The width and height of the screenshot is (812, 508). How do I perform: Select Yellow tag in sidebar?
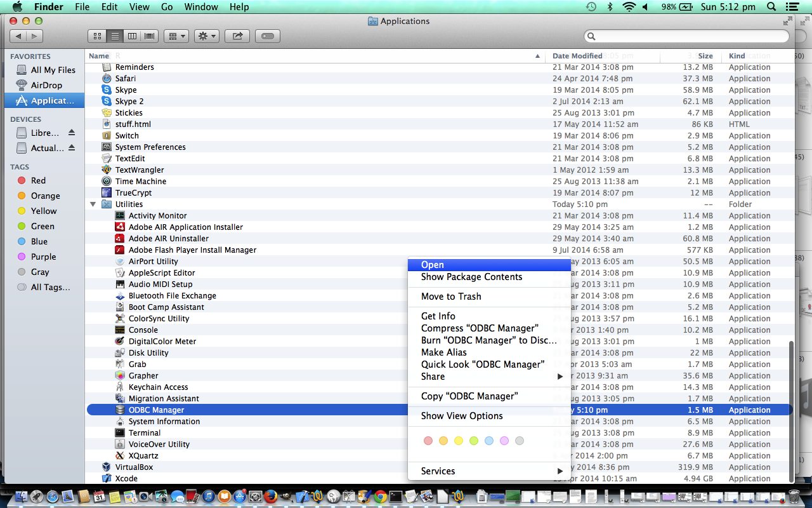[44, 211]
